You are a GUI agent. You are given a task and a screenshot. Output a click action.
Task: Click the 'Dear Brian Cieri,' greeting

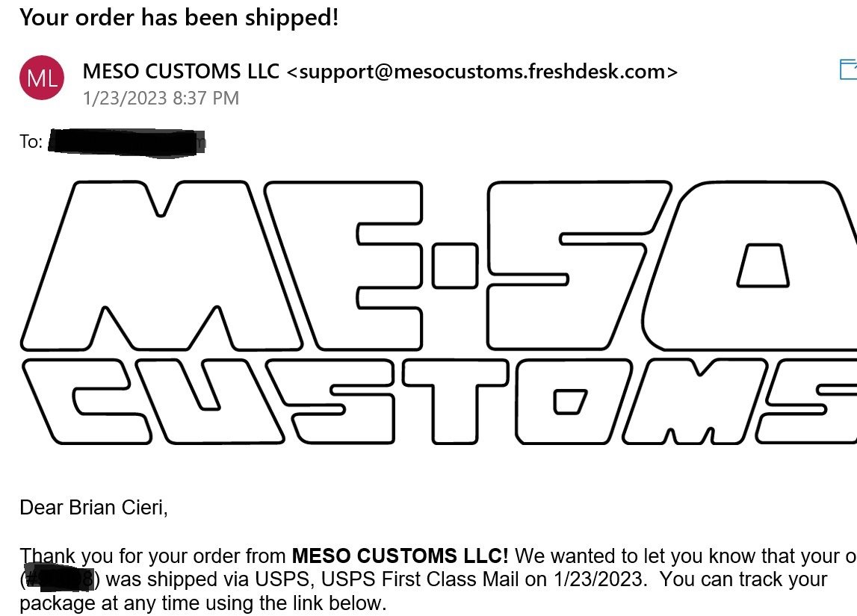[x=93, y=508]
